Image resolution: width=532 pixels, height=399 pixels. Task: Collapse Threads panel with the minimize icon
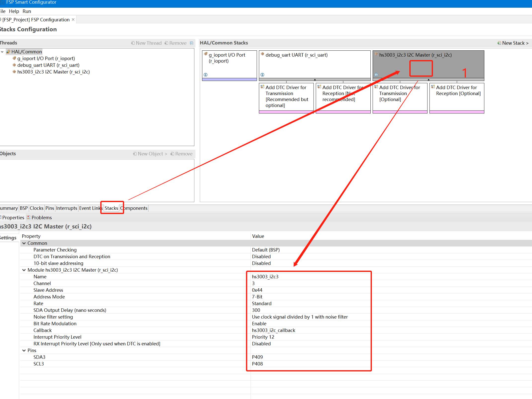(x=192, y=43)
